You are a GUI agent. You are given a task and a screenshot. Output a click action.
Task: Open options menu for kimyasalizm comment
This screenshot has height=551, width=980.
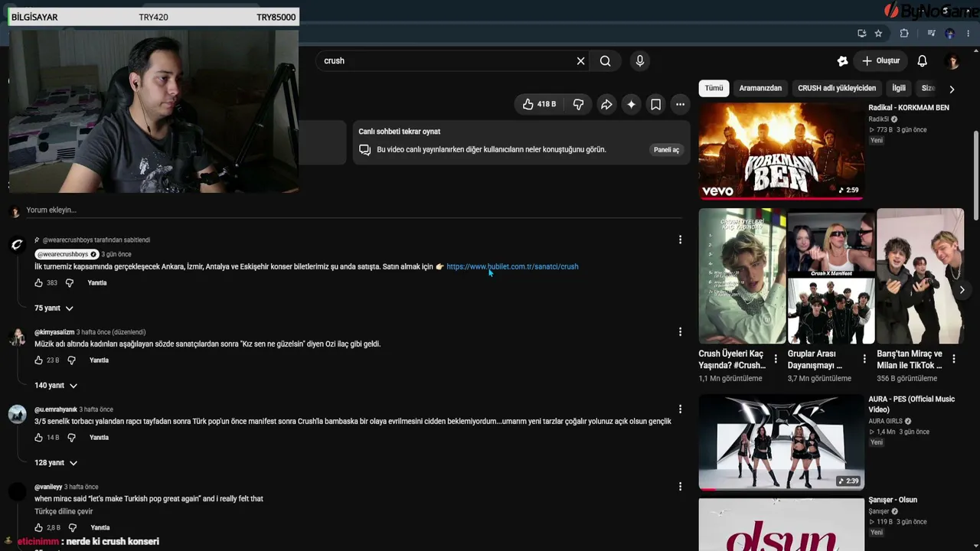click(x=680, y=332)
